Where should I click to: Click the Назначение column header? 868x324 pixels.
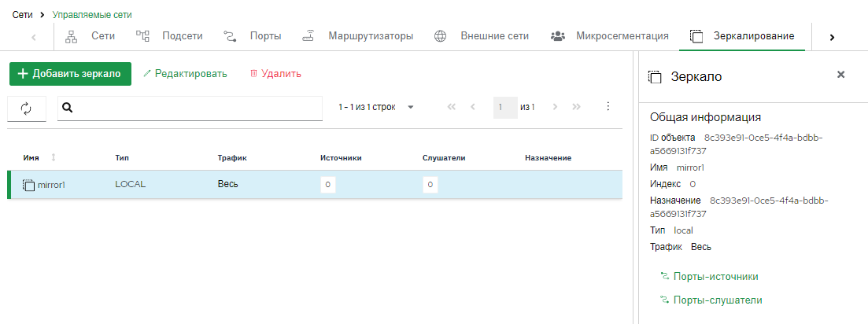(x=548, y=158)
